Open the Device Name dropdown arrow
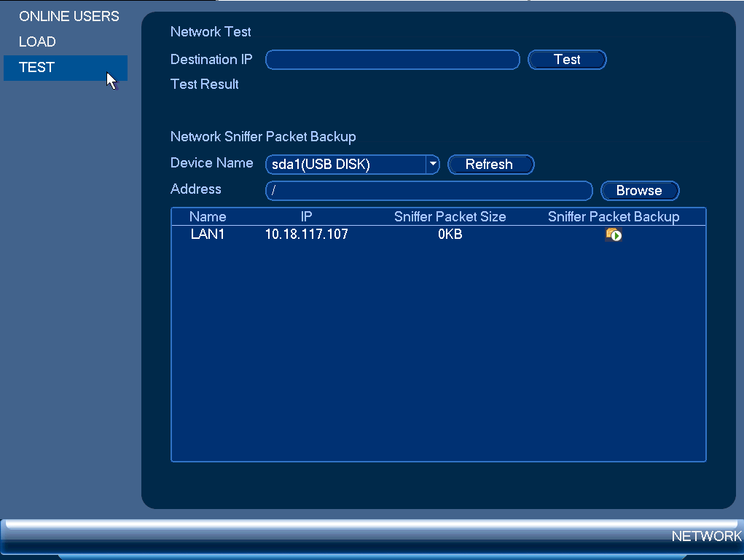Viewport: 744px width, 560px height. point(433,164)
